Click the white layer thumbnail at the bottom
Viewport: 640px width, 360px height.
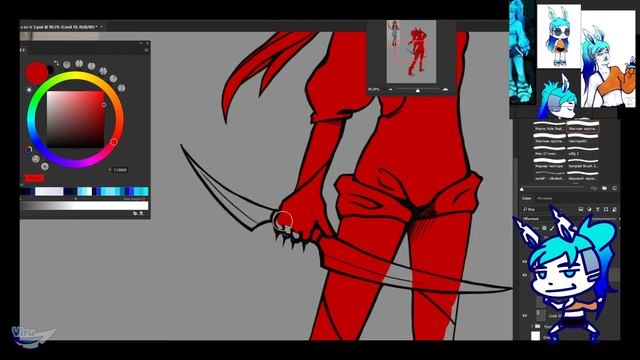coord(535,336)
